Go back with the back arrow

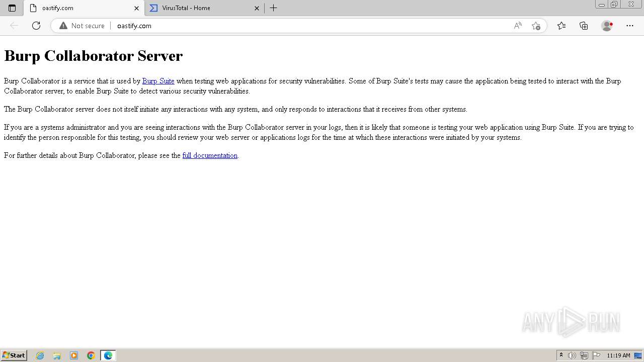coord(14,26)
